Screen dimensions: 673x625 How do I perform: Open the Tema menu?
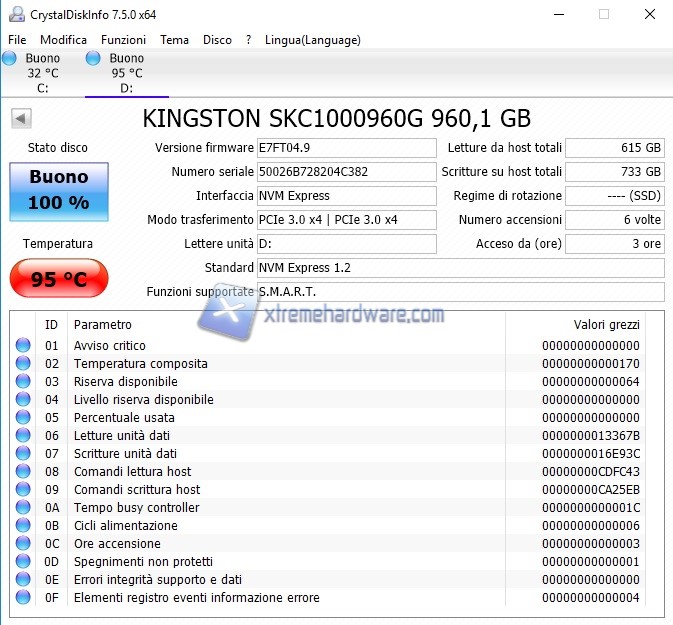[174, 40]
